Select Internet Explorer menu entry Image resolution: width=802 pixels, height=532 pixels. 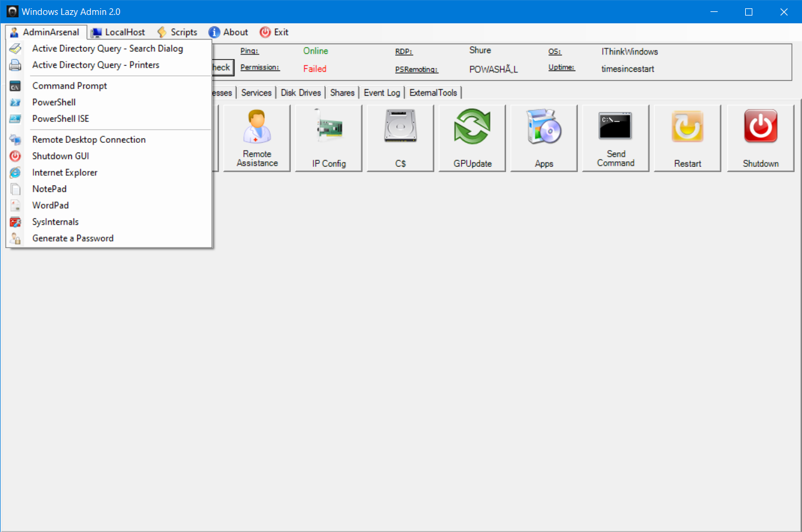pyautogui.click(x=109, y=173)
